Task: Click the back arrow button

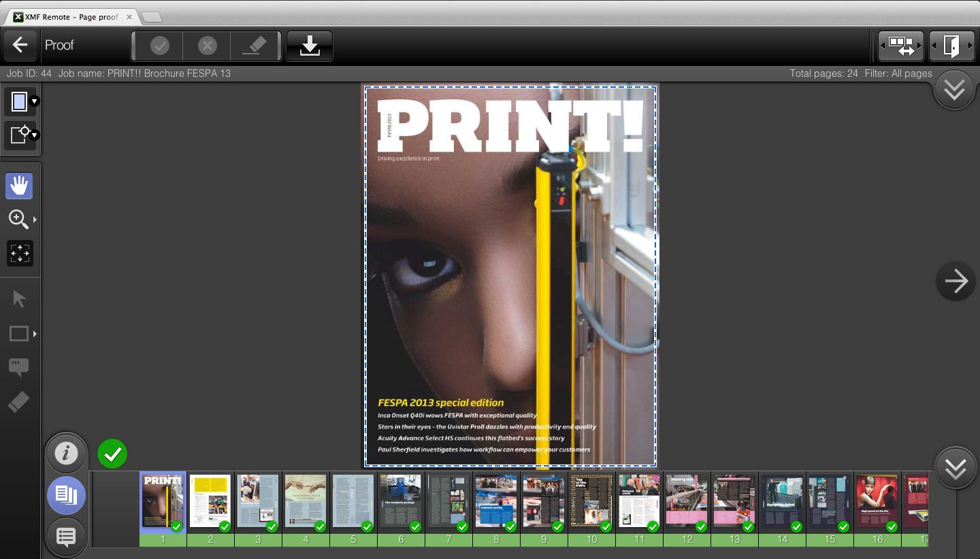Action: (x=20, y=46)
